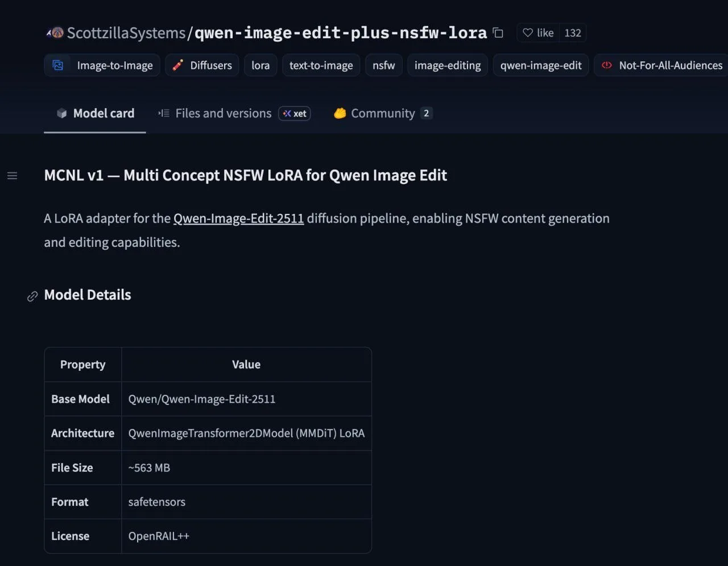Switch to the Community tab

383,113
